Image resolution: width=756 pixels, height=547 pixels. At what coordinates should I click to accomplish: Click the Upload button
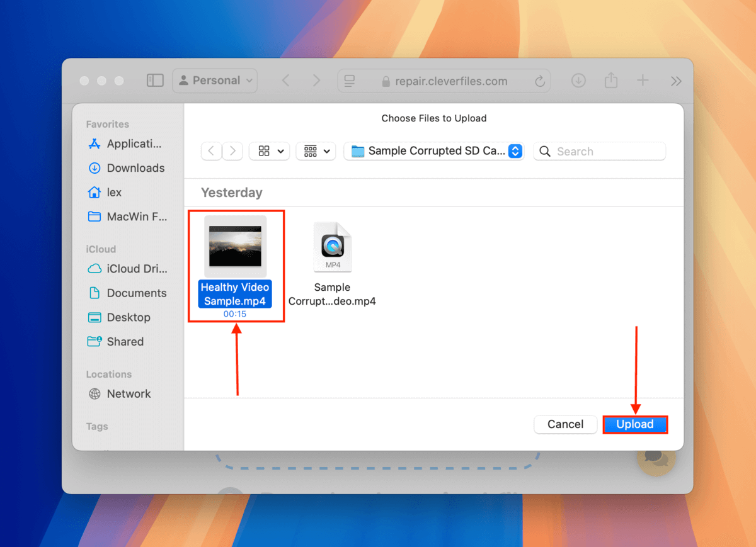(634, 424)
